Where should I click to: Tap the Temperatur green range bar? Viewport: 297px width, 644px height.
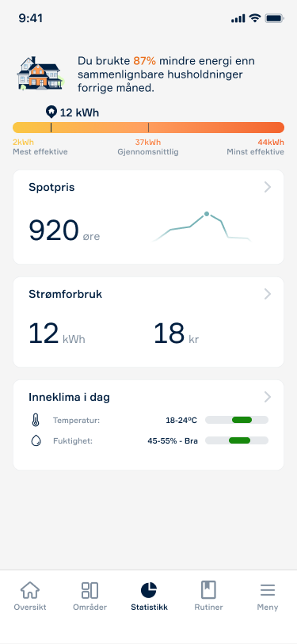pyautogui.click(x=242, y=420)
